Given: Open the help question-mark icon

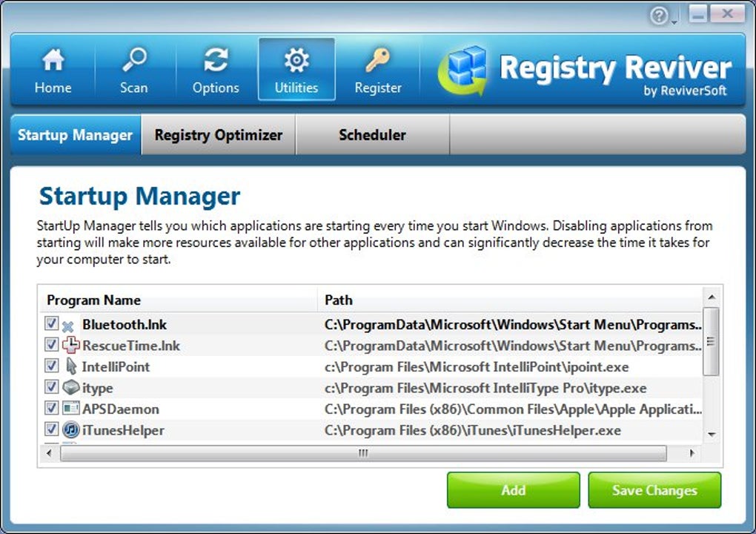Looking at the screenshot, I should coord(659,16).
